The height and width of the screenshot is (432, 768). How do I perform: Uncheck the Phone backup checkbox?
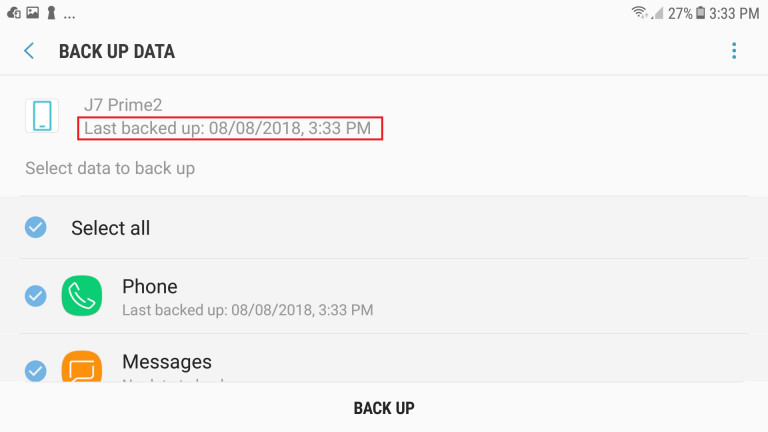[x=36, y=296]
